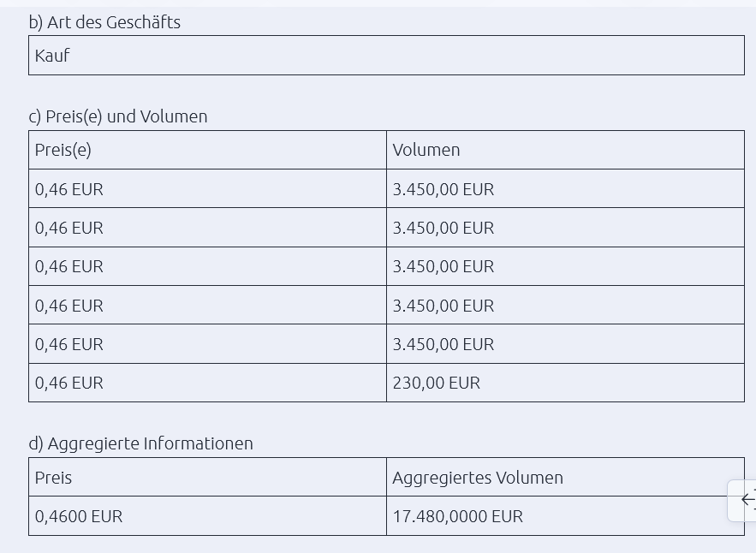This screenshot has width=756, height=553.
Task: Click the 230,00 EUR volume cell
Action: tap(437, 383)
